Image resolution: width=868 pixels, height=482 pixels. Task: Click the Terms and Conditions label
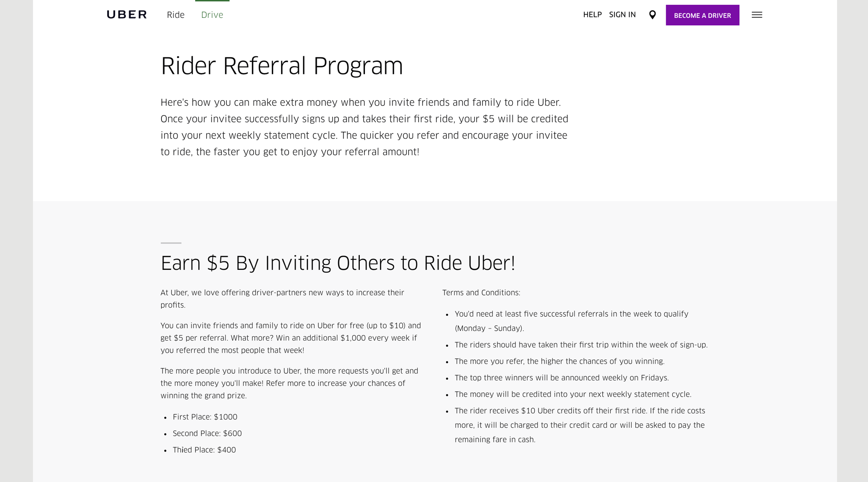tap(481, 293)
